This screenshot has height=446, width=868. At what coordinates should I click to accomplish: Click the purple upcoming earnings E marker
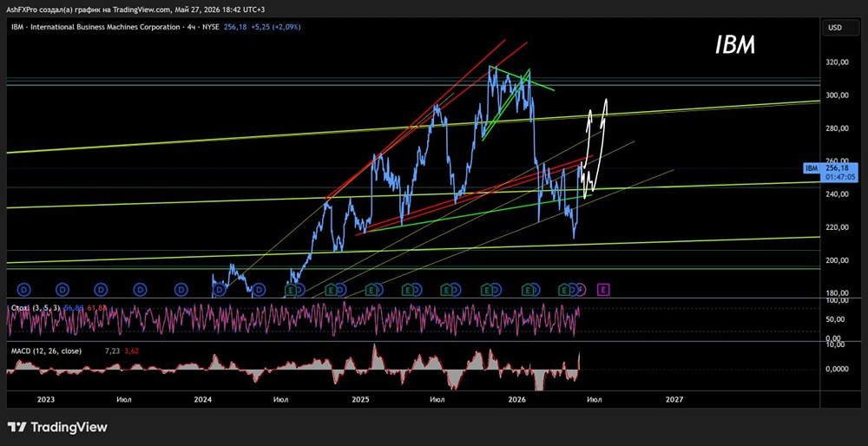point(604,289)
